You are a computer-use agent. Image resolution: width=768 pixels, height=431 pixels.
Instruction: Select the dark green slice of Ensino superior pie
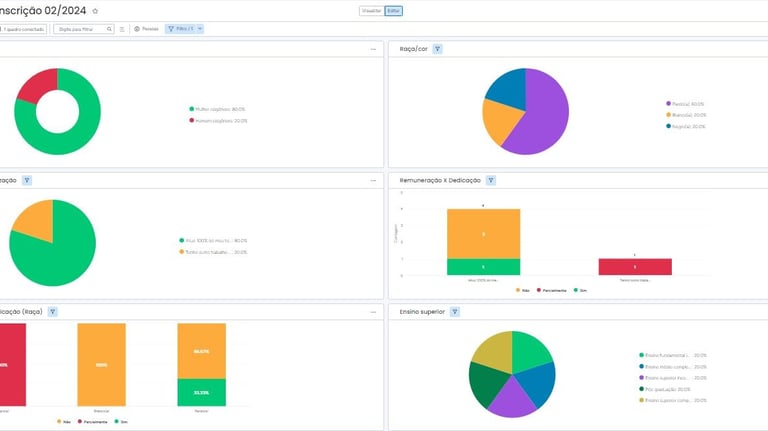[x=486, y=384]
